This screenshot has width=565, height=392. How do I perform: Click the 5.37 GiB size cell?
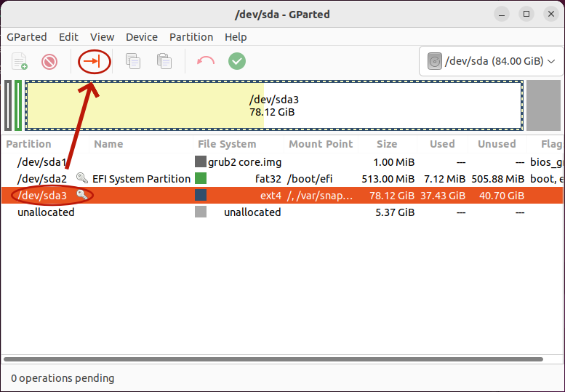[x=395, y=212]
